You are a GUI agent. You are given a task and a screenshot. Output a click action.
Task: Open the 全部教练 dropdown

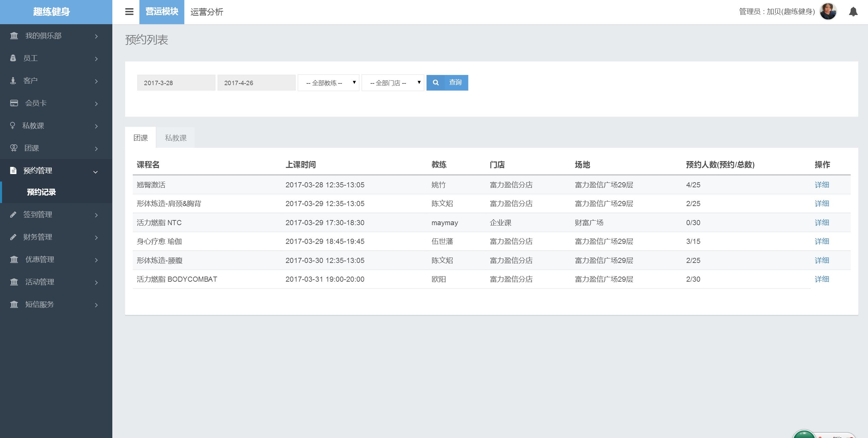(328, 83)
